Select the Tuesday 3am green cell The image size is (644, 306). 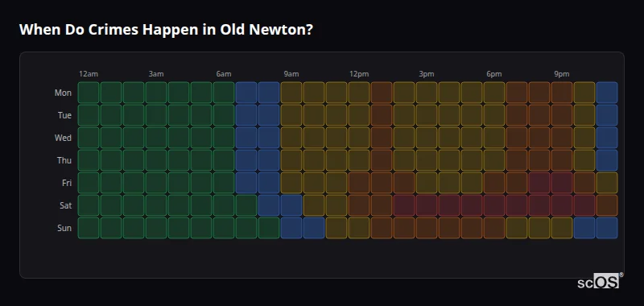156,115
